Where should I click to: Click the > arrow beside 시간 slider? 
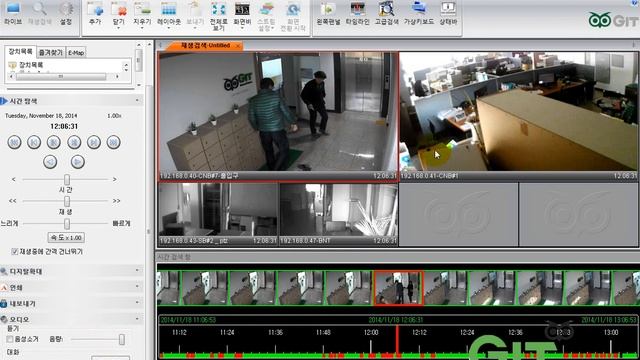click(x=115, y=179)
